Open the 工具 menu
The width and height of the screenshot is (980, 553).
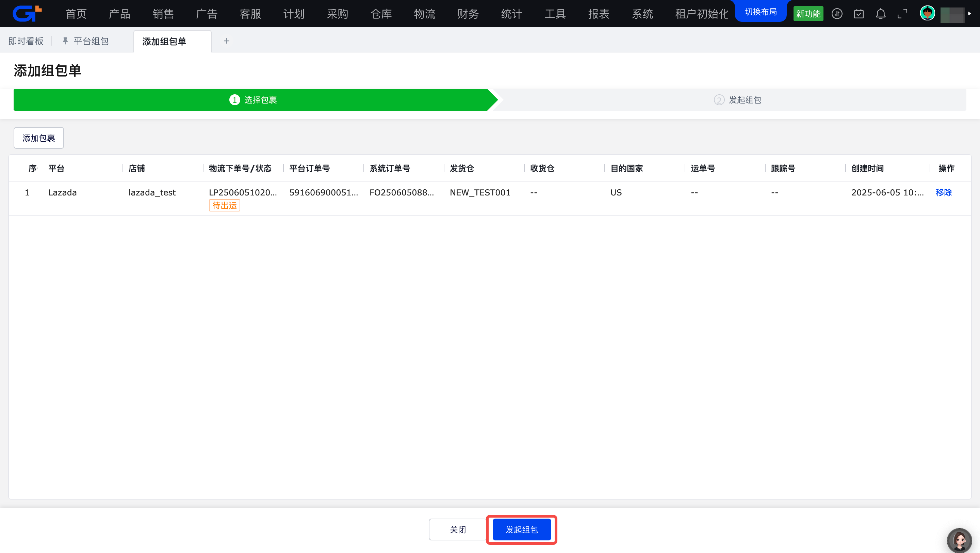[555, 14]
